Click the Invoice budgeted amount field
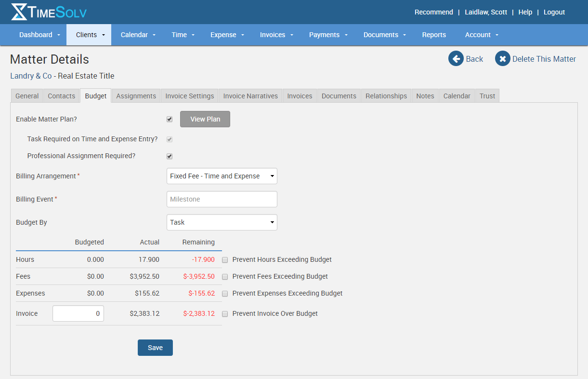The width and height of the screenshot is (588, 379). click(78, 313)
